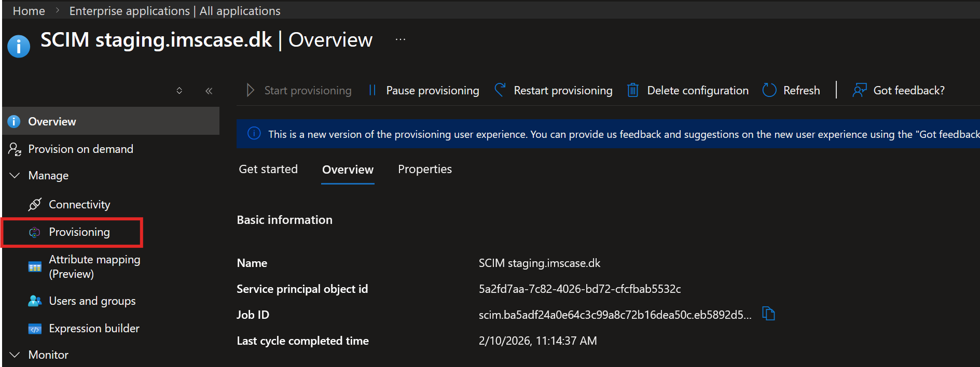Click the up-down sort arrows in sidebar
The width and height of the screenshot is (980, 367).
[x=180, y=91]
